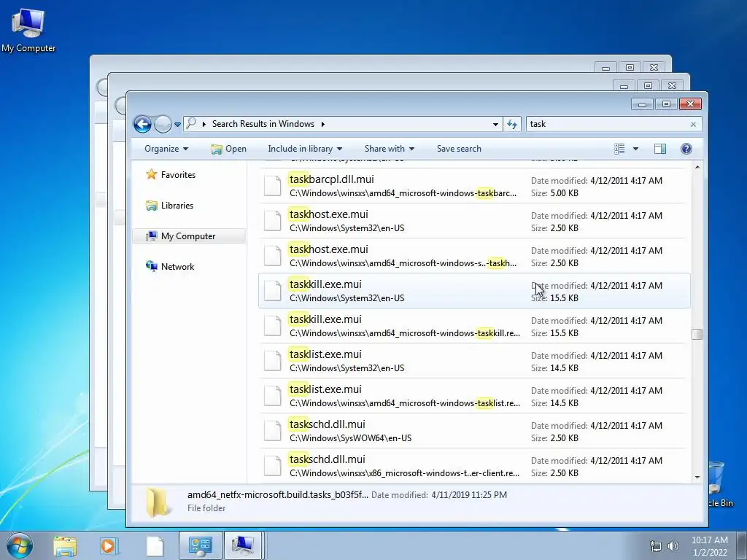
Task: Select taskschd.dll.mui in x86 winsxs folder
Action: click(x=473, y=466)
